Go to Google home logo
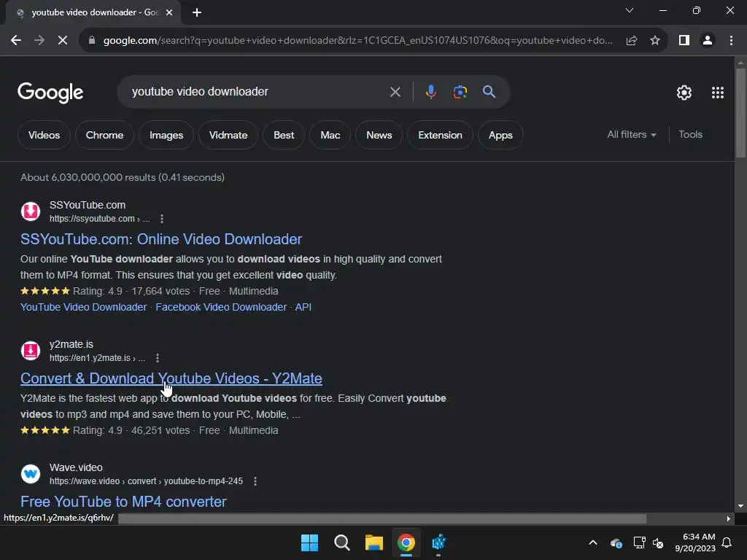 pos(50,93)
